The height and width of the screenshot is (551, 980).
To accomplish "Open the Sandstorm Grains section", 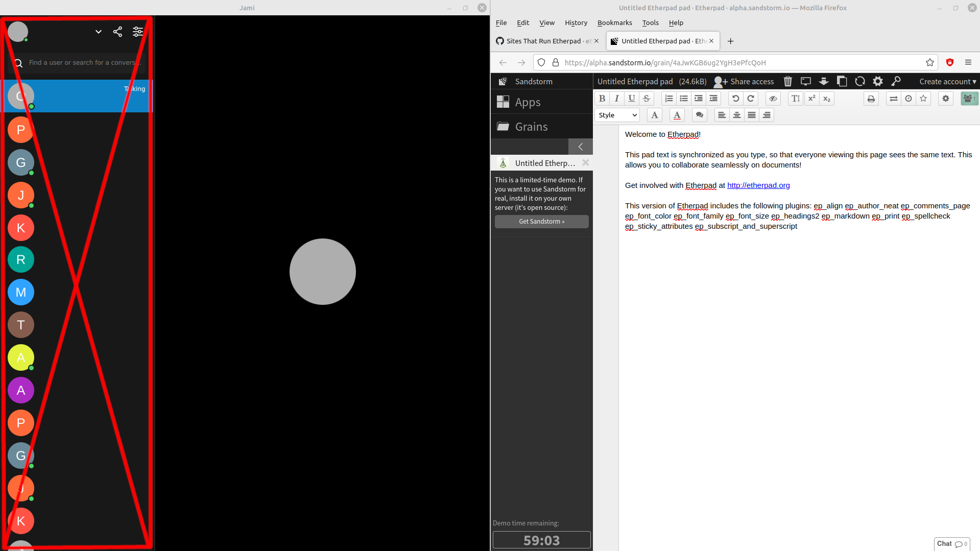I will pyautogui.click(x=541, y=127).
